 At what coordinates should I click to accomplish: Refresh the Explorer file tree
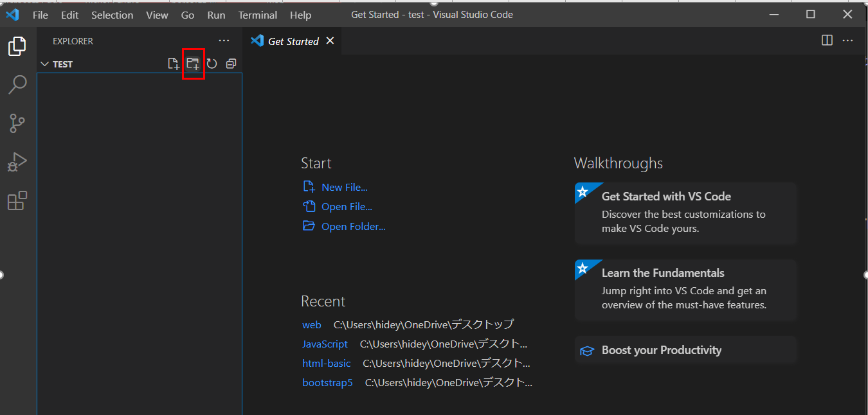pos(212,64)
